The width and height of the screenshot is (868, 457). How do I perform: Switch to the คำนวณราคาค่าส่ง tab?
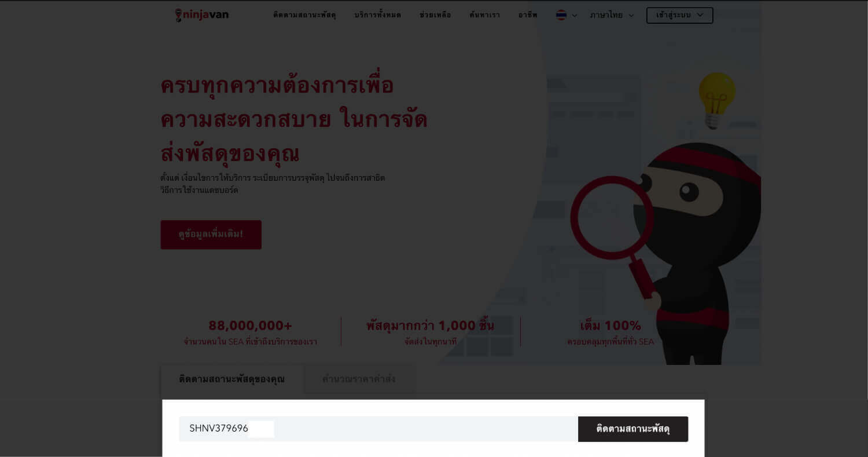click(359, 379)
